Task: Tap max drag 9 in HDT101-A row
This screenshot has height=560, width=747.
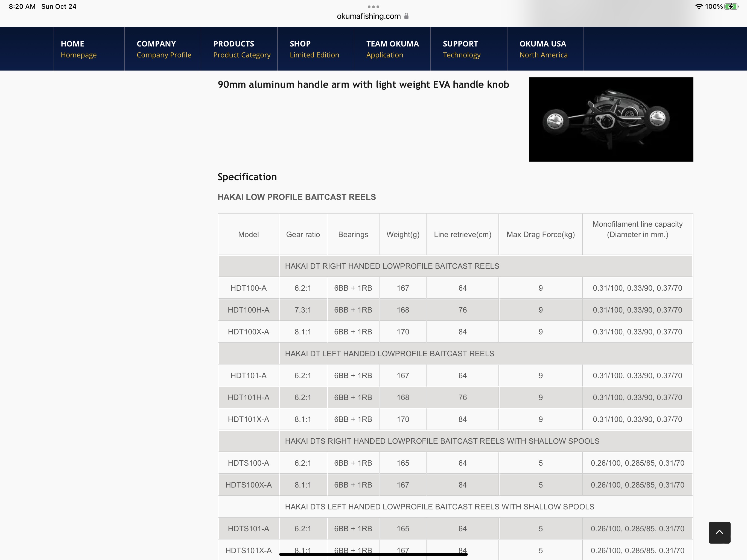Action: click(540, 376)
